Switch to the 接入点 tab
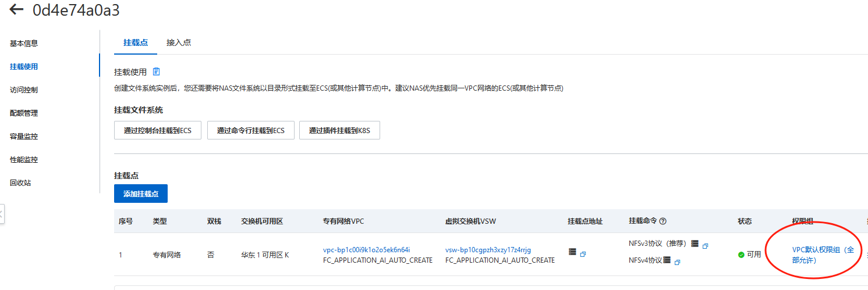 point(179,42)
